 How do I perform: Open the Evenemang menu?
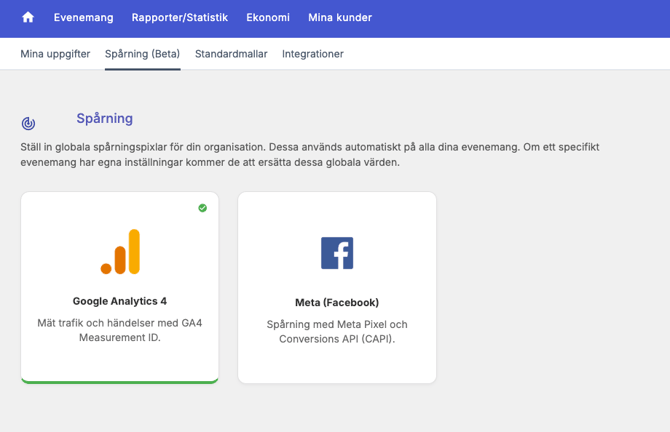83,18
